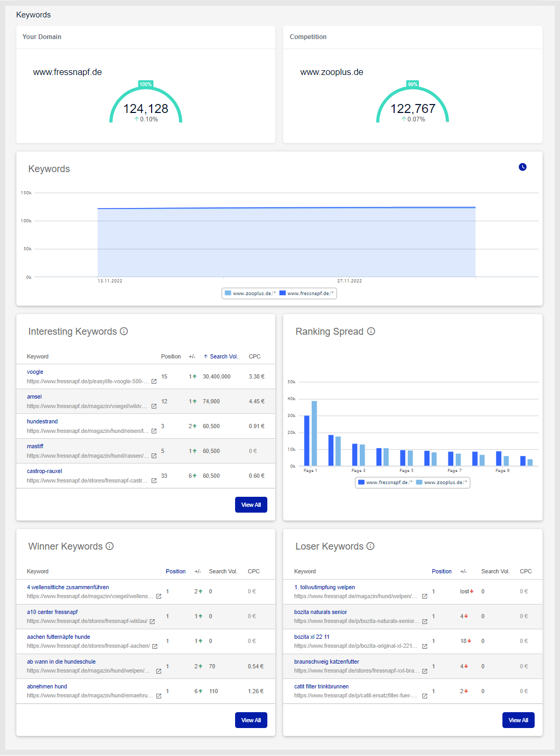Open external link icon for catit filter trinkbrunnen
560x756 pixels.
425,696
